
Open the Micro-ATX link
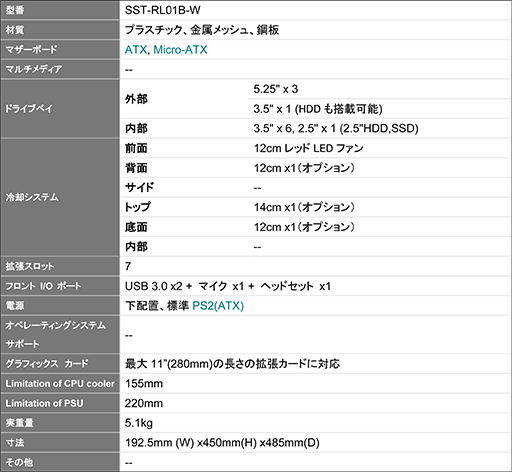180,50
